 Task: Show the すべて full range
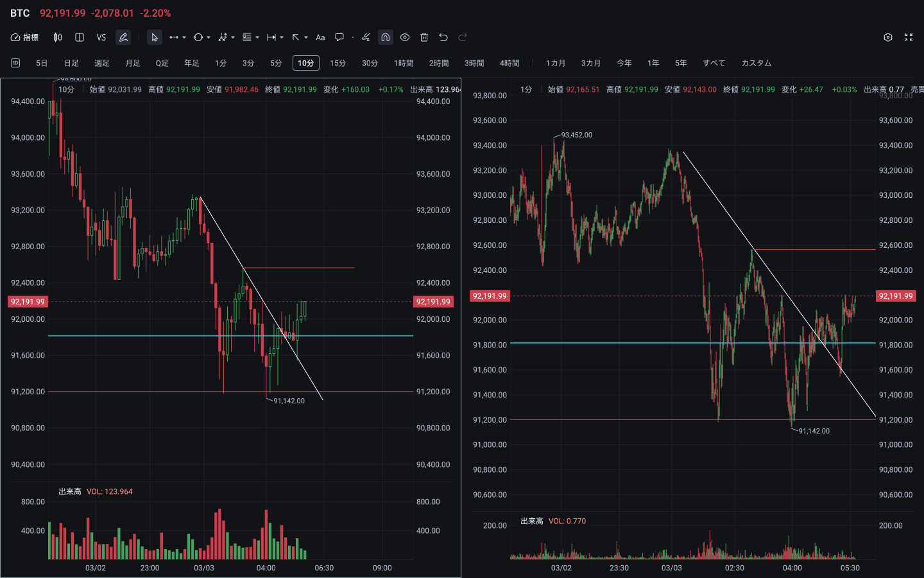pyautogui.click(x=714, y=63)
